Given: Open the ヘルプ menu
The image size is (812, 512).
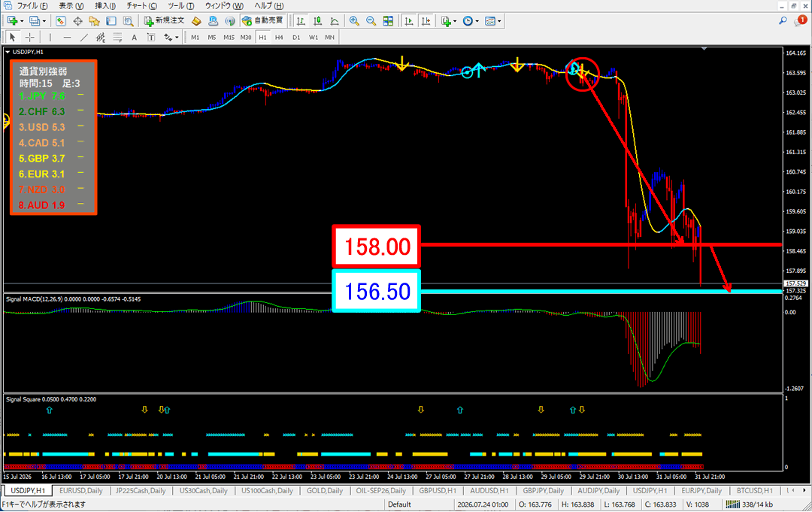Looking at the screenshot, I should (268, 6).
